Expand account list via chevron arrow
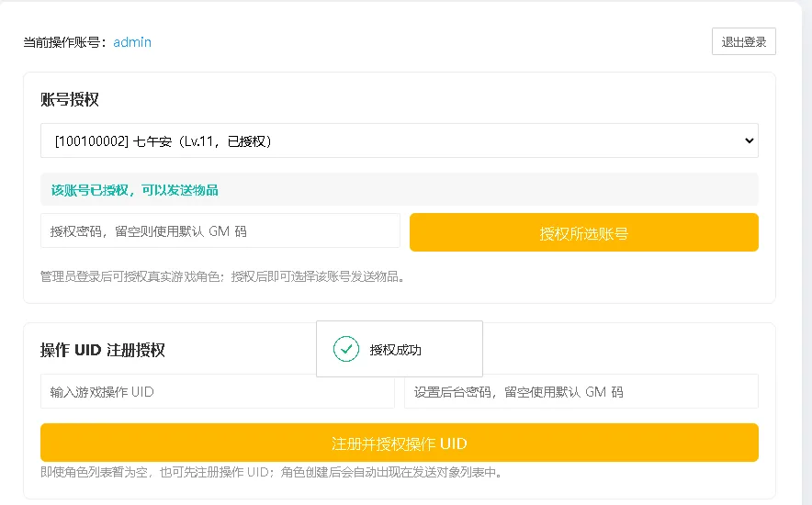Image resolution: width=812 pixels, height=505 pixels. (x=749, y=140)
